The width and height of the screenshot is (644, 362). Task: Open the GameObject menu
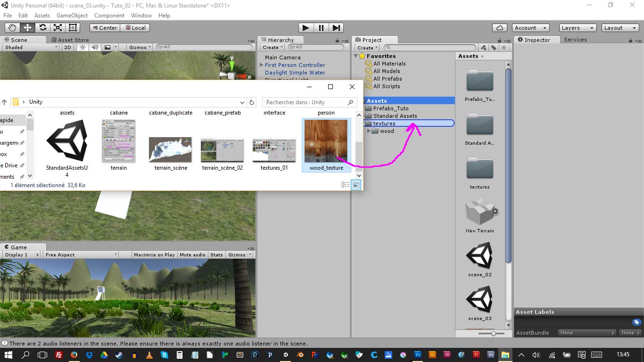coord(72,16)
